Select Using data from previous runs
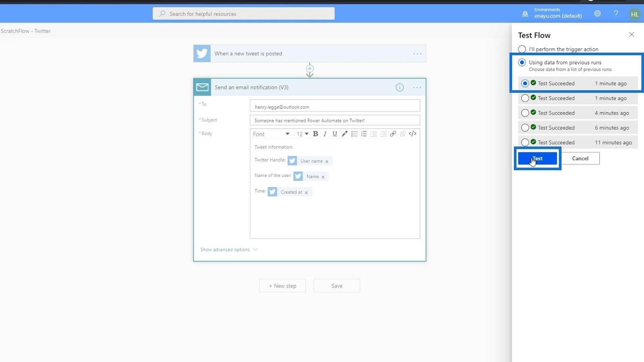The image size is (644, 362). click(522, 62)
